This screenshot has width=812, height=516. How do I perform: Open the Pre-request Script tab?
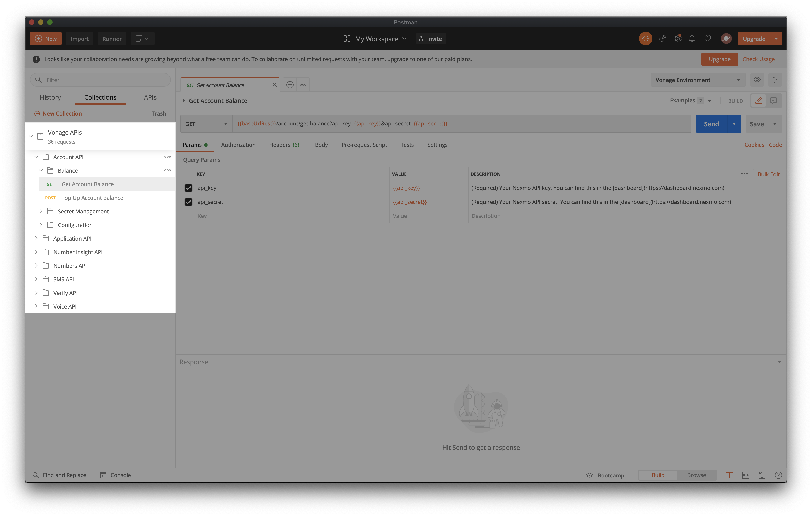coord(364,145)
